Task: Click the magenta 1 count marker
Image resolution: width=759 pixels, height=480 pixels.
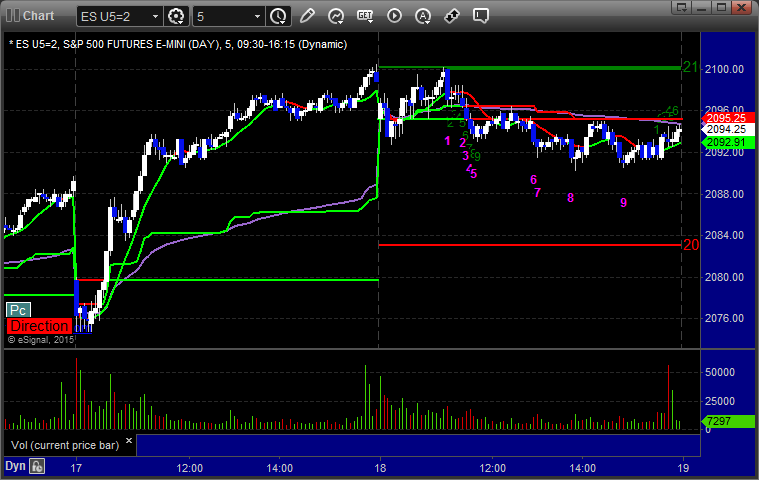Action: point(447,141)
